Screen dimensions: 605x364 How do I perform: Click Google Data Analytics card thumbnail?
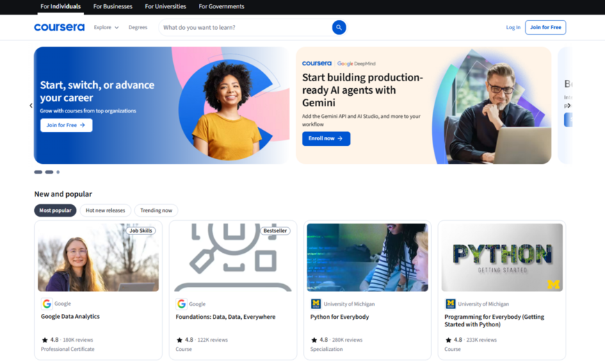pyautogui.click(x=98, y=257)
